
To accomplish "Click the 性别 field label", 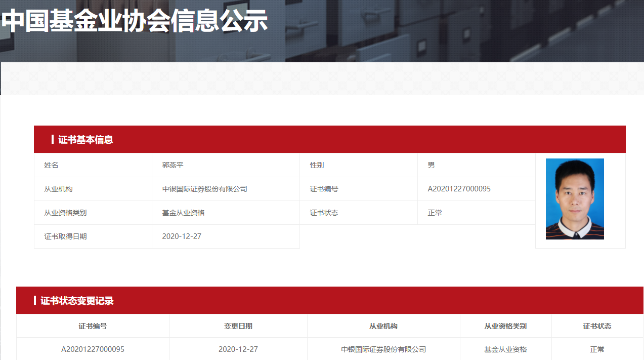I will [x=317, y=165].
